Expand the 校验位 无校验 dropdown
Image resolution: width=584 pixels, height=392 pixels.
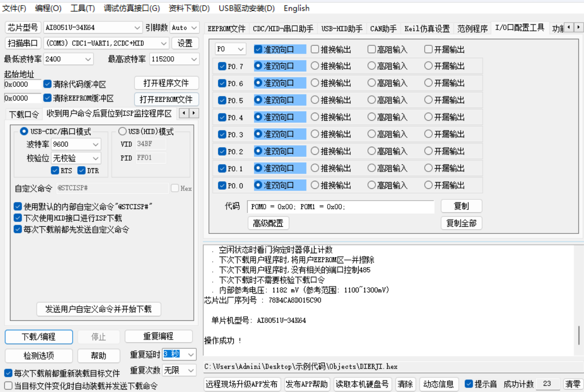click(x=96, y=158)
